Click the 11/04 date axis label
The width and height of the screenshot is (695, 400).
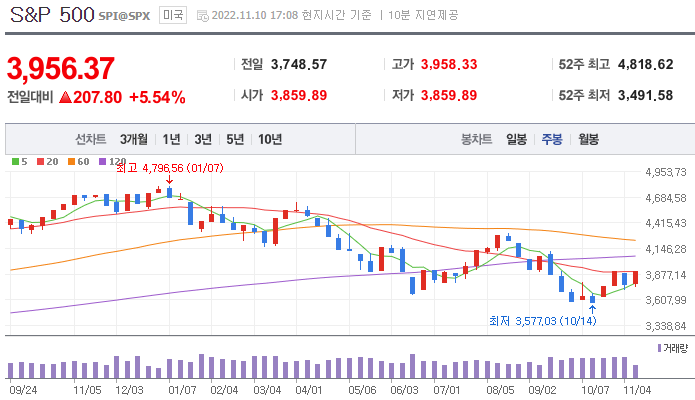click(637, 390)
